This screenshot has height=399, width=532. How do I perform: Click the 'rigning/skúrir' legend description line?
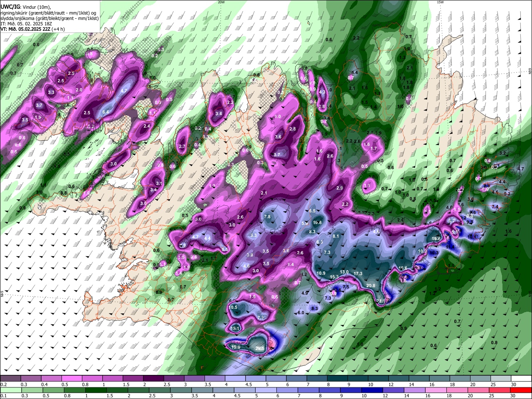pyautogui.click(x=48, y=13)
